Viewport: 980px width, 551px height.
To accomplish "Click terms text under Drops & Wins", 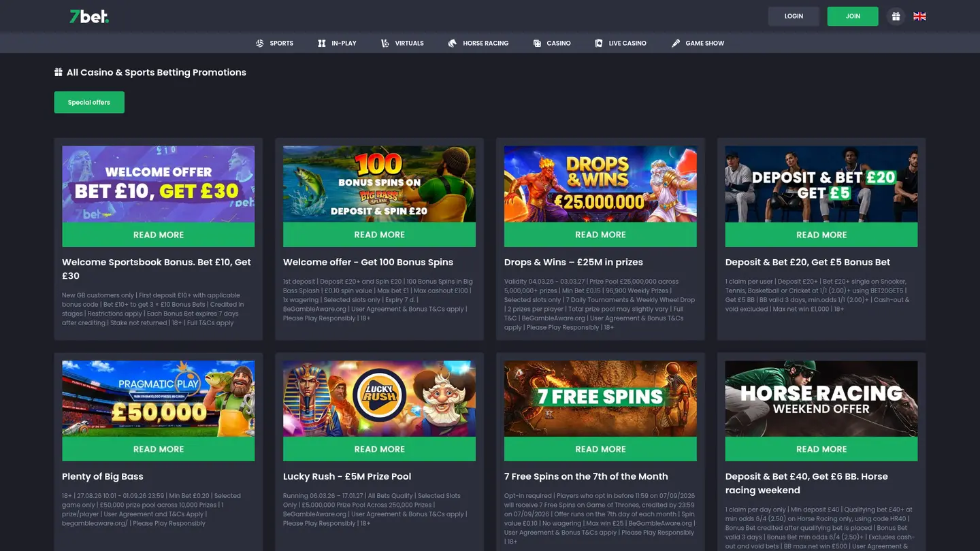I will 600,304.
